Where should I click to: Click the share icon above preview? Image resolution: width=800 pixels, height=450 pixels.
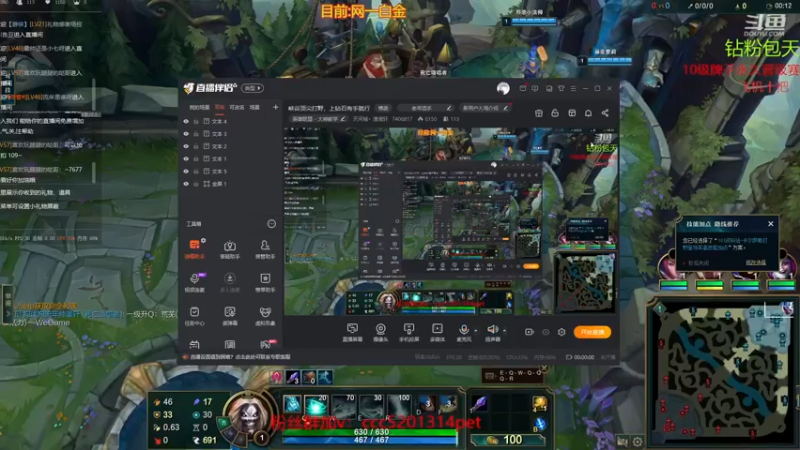point(605,113)
